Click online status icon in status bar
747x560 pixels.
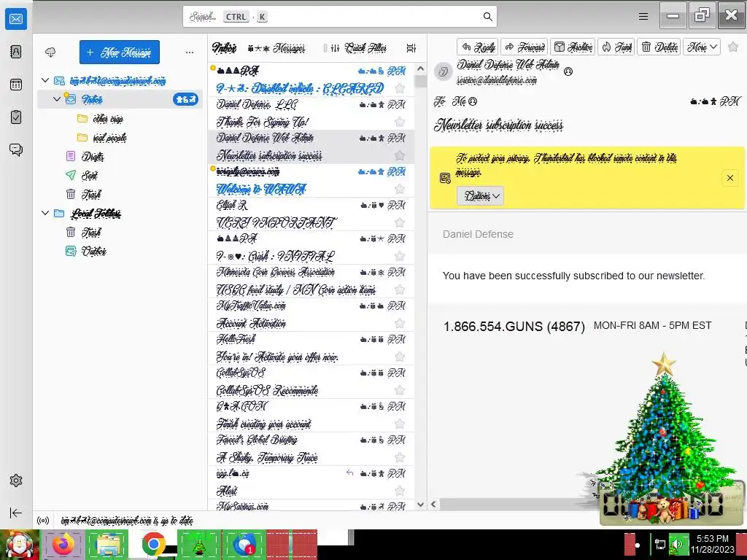pyautogui.click(x=43, y=521)
